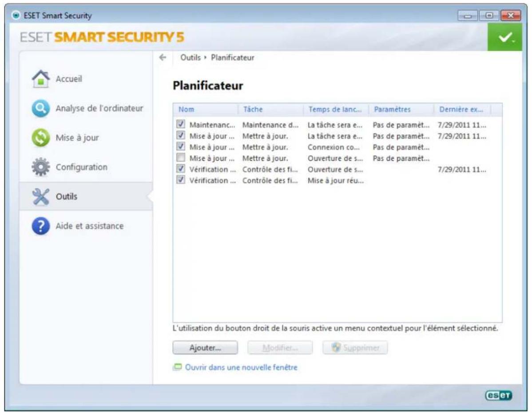532x413 pixels.
Task: Close the ESET Smart Security window
Action: pyautogui.click(x=511, y=16)
